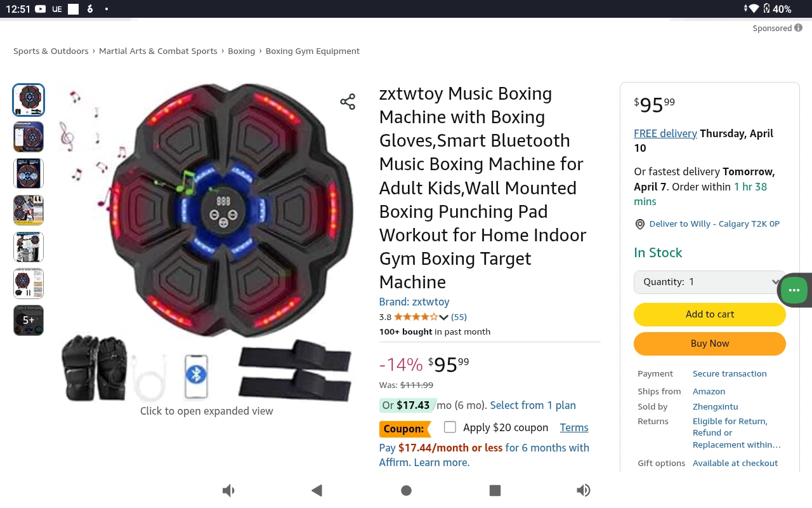Select the second product thumbnail image
The height and width of the screenshot is (508, 812).
tap(29, 137)
